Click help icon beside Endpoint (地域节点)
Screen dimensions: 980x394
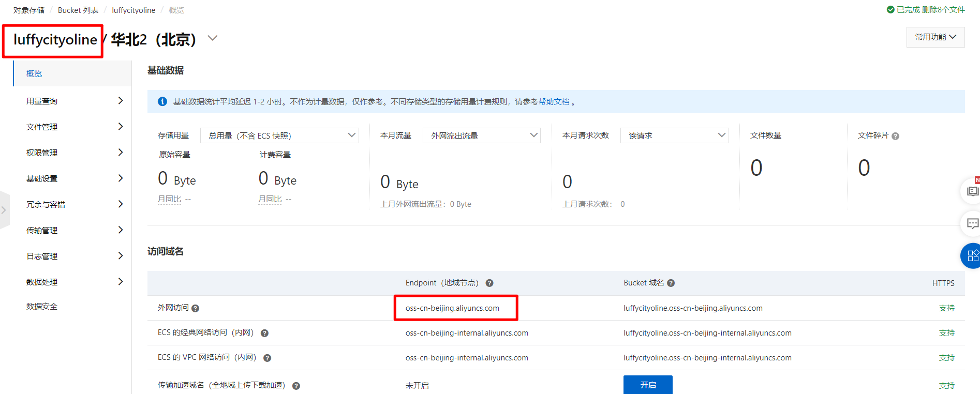(489, 283)
